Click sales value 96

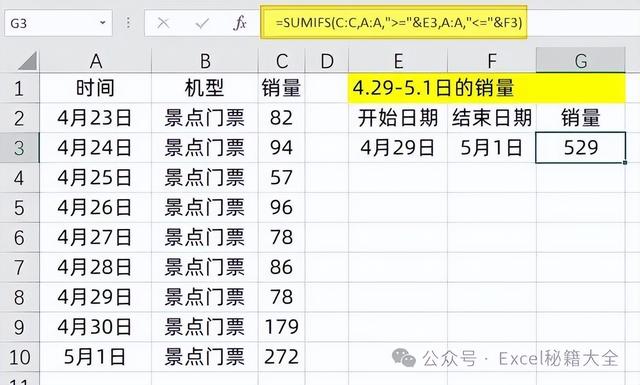click(282, 207)
